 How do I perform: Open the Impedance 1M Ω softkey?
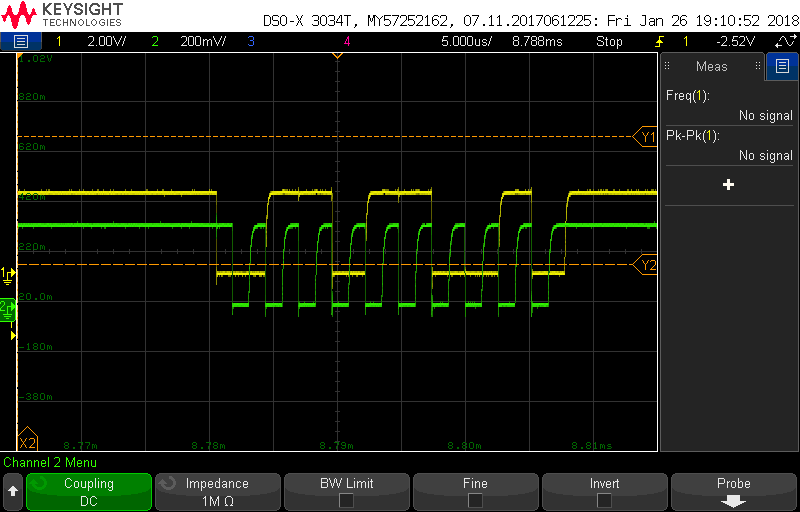(217, 492)
